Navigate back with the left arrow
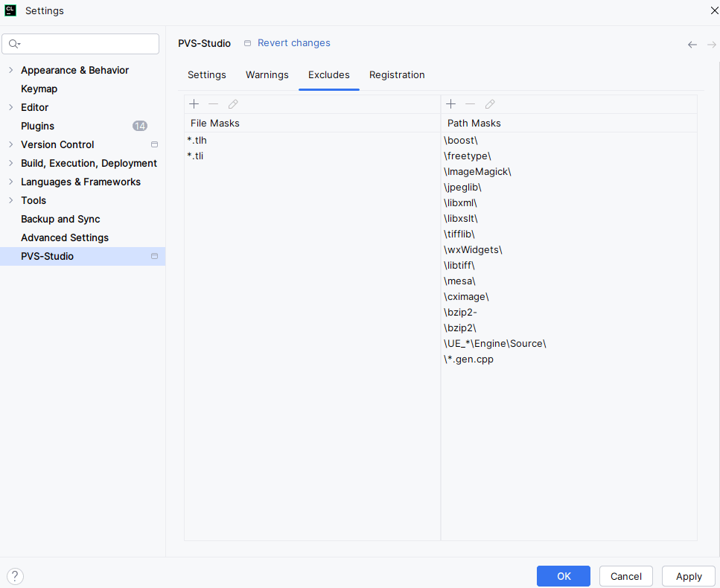This screenshot has width=720, height=588. 692,45
